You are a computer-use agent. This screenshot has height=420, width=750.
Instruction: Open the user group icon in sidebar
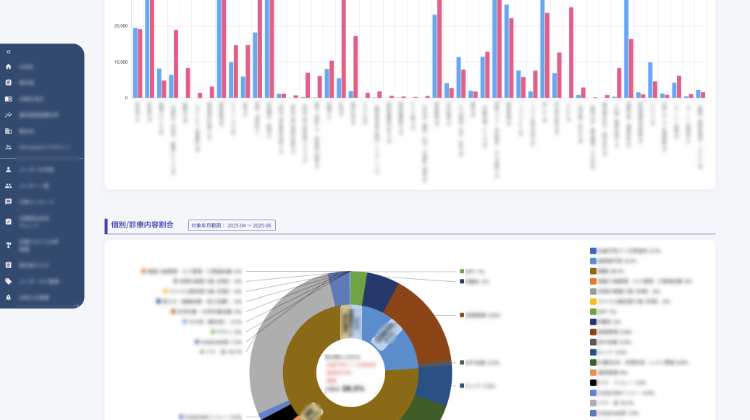point(9,186)
